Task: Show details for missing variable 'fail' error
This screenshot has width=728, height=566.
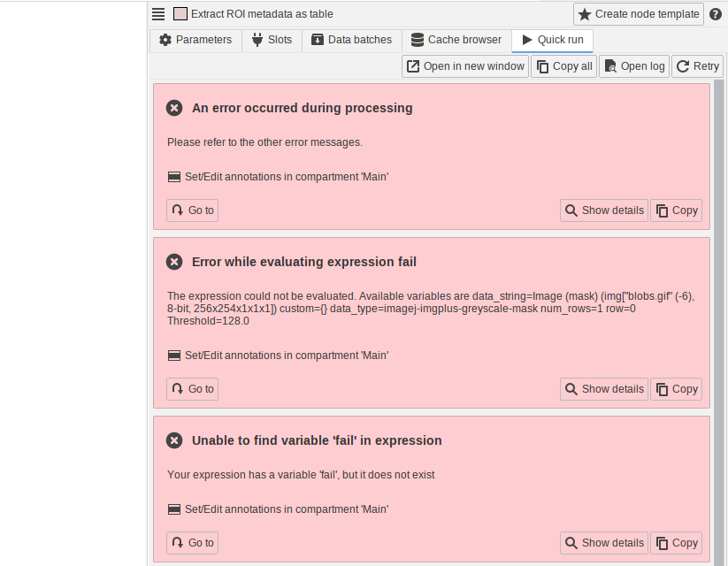Action: pos(603,543)
